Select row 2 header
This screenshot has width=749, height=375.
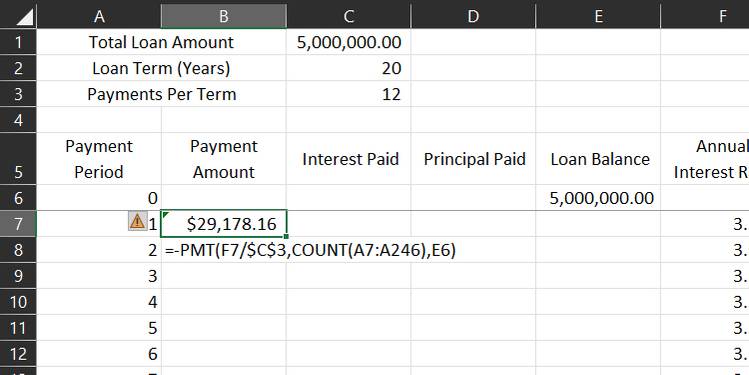pos(18,68)
